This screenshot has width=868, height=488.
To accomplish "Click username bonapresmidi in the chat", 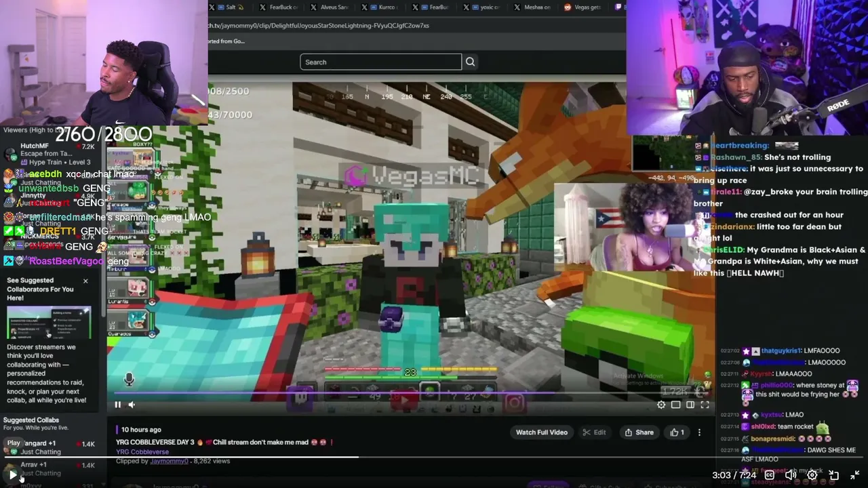I will [772, 439].
